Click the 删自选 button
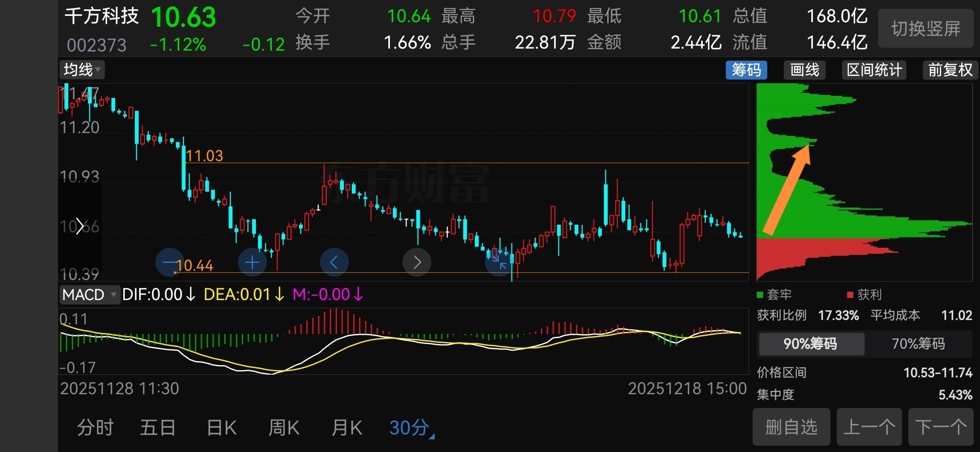Viewport: 980px width, 452px height. coord(791,427)
